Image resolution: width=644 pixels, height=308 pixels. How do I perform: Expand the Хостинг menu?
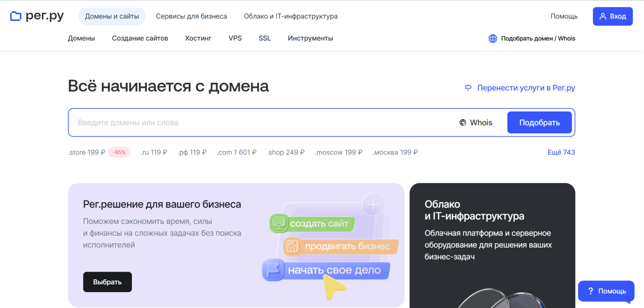click(x=198, y=38)
